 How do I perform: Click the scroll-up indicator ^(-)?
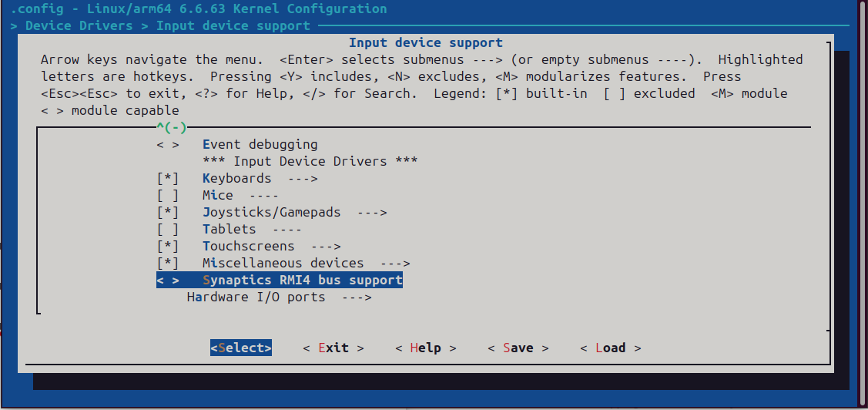coord(172,127)
